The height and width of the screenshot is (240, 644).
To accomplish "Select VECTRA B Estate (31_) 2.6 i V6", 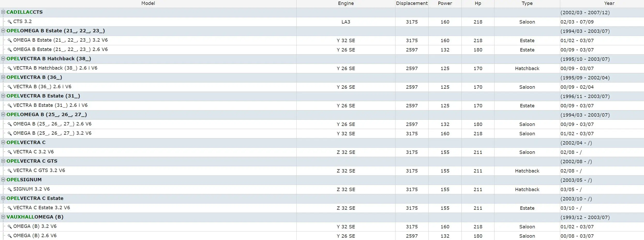I will 322,106.
